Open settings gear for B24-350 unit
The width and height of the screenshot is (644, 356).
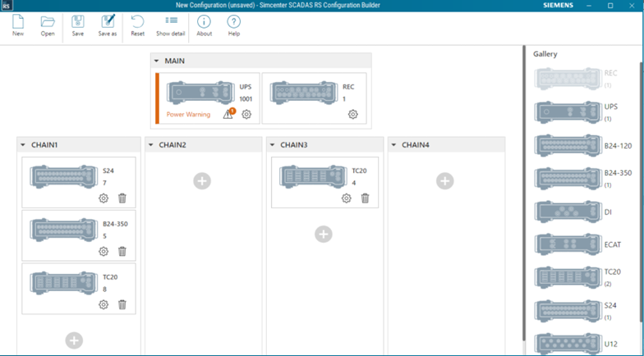tap(103, 252)
